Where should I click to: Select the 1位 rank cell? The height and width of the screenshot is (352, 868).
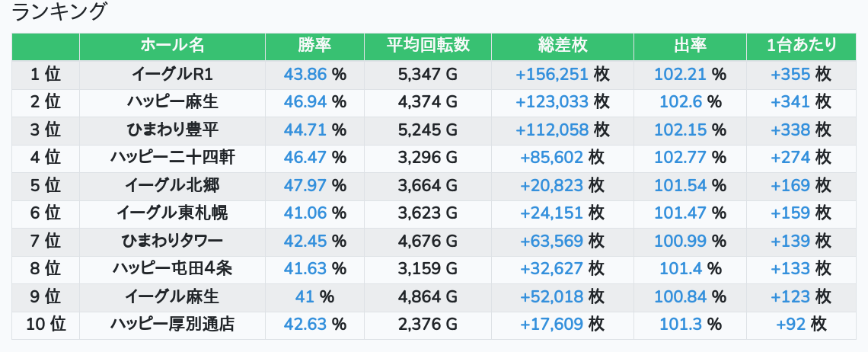pos(46,75)
